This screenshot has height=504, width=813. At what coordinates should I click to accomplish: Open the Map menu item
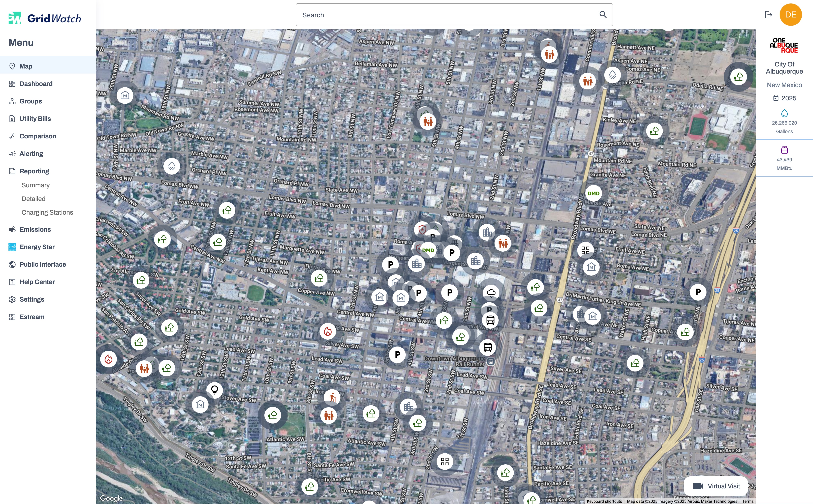[48, 66]
